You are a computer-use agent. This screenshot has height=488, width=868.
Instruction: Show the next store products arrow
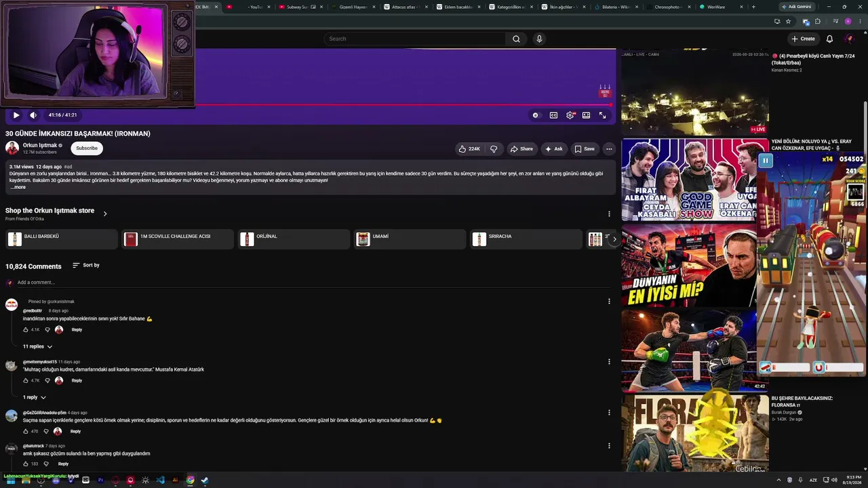[614, 239]
